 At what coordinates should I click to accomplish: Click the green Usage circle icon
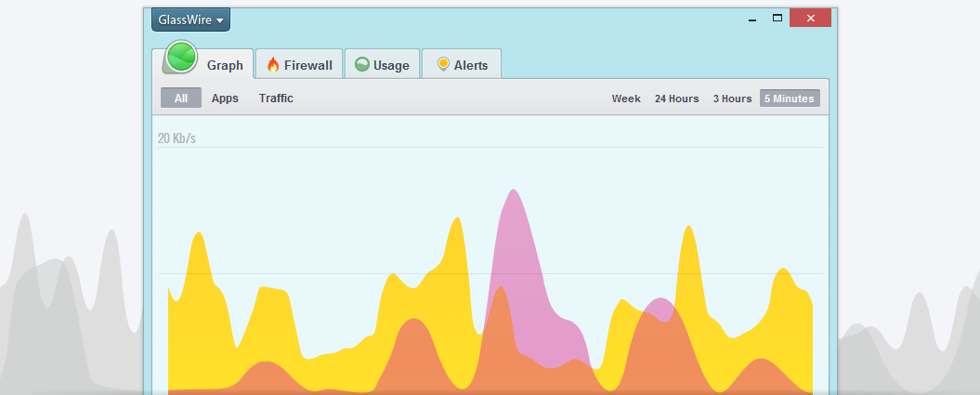pos(362,64)
